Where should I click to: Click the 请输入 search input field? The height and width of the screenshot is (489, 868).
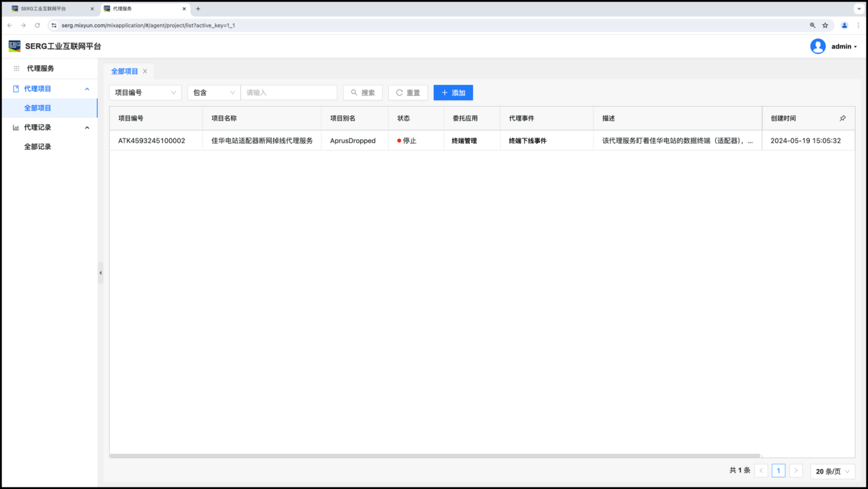pos(289,92)
